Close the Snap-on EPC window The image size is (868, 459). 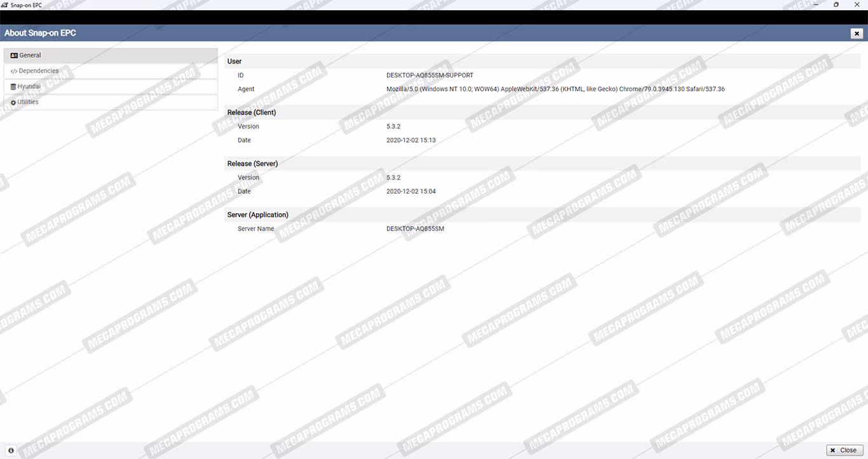(x=856, y=4)
